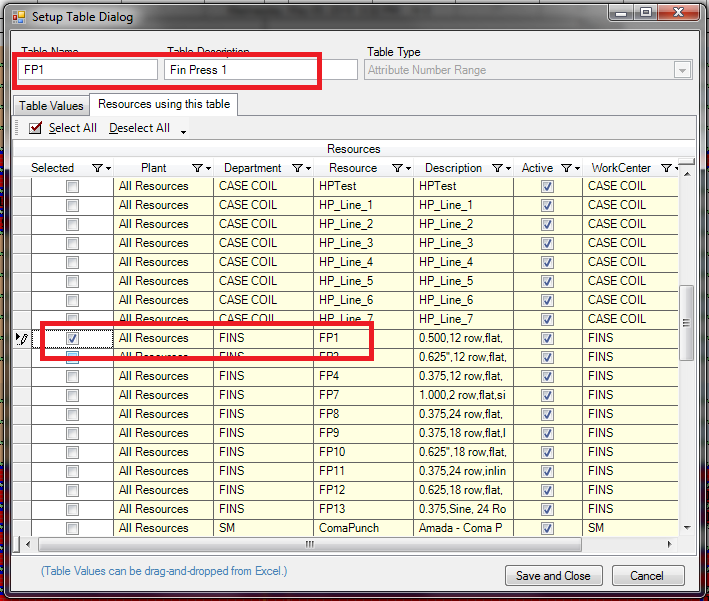Click the Save and Close button
The width and height of the screenshot is (709, 601).
click(552, 576)
